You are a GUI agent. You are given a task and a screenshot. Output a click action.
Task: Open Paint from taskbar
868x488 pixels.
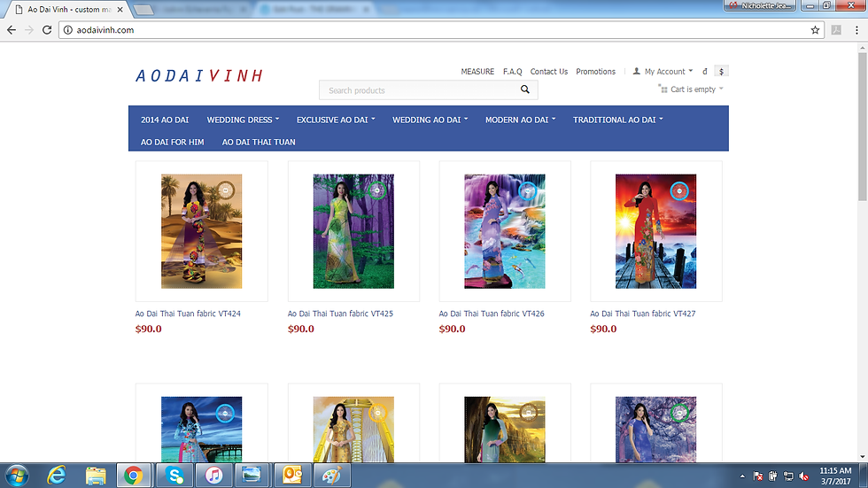point(331,476)
